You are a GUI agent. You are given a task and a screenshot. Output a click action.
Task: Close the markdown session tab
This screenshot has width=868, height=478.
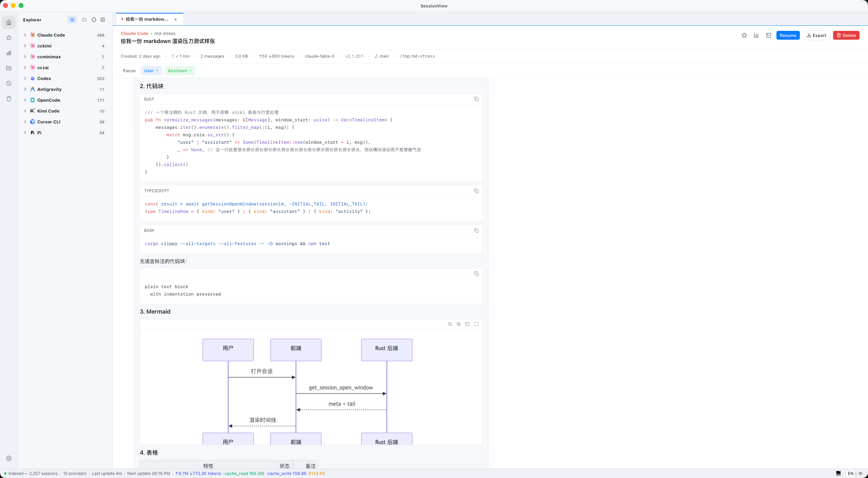[176, 19]
